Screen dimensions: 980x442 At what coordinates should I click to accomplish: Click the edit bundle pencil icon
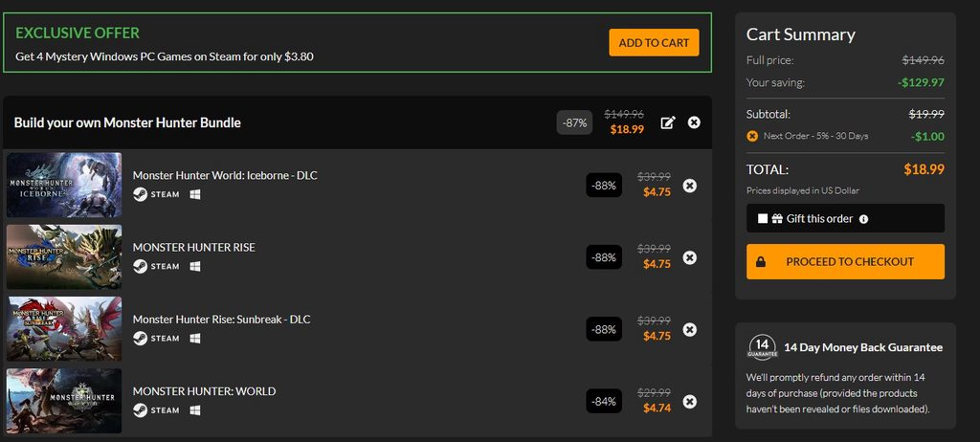click(668, 122)
